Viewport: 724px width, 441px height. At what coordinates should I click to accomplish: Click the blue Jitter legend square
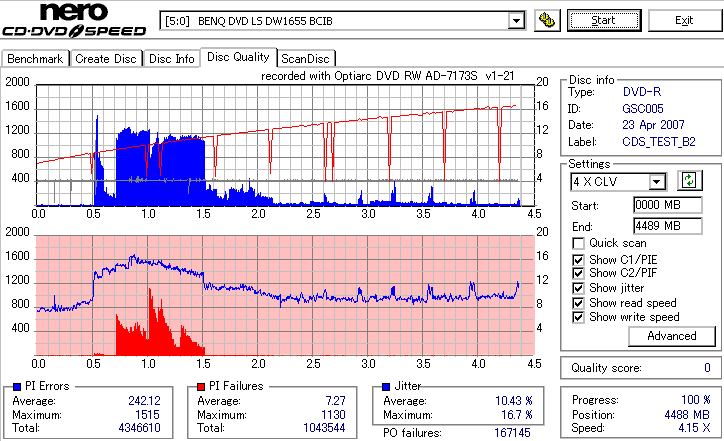(386, 387)
